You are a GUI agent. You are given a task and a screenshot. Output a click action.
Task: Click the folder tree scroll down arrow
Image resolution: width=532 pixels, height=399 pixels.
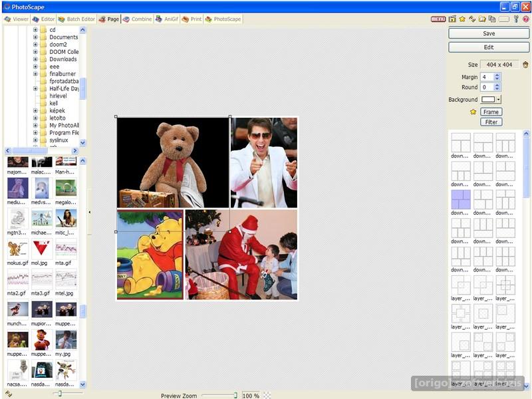tap(82, 142)
